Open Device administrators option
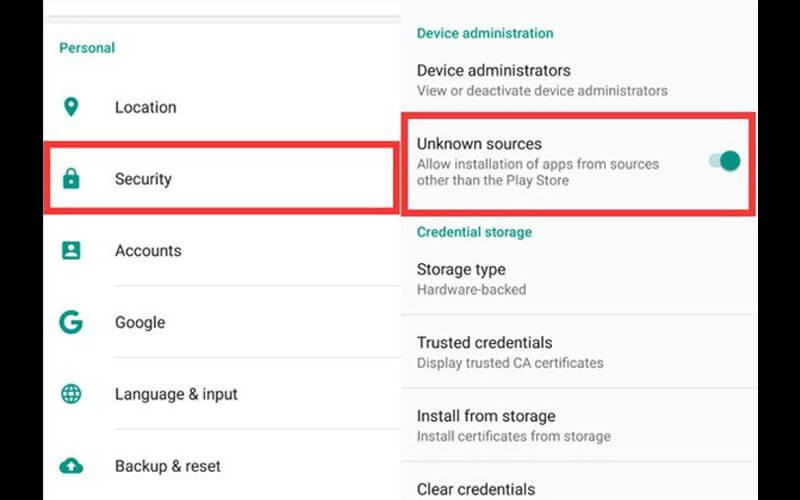Viewport: 800px width, 500px height. 579,80
